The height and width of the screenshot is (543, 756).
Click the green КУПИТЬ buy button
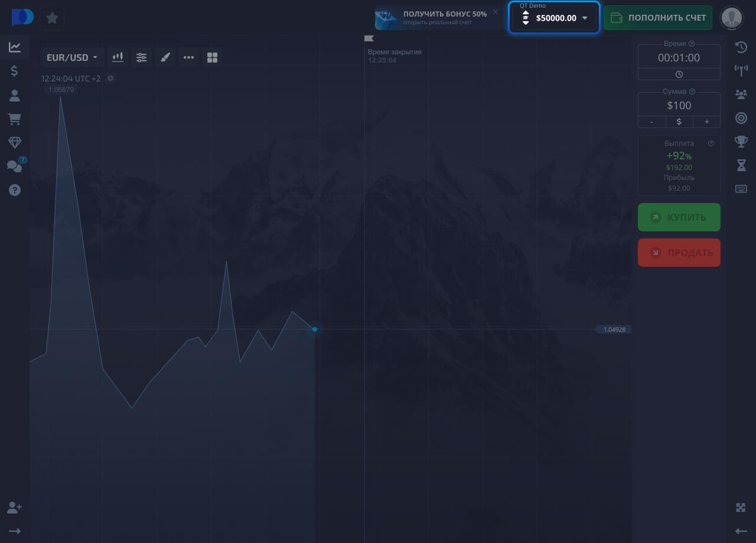point(679,217)
